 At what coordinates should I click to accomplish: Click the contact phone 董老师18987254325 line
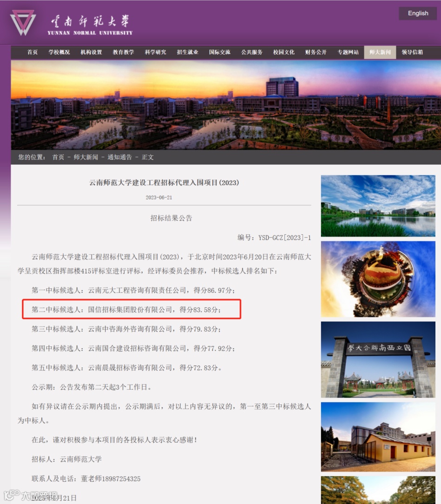(86, 478)
